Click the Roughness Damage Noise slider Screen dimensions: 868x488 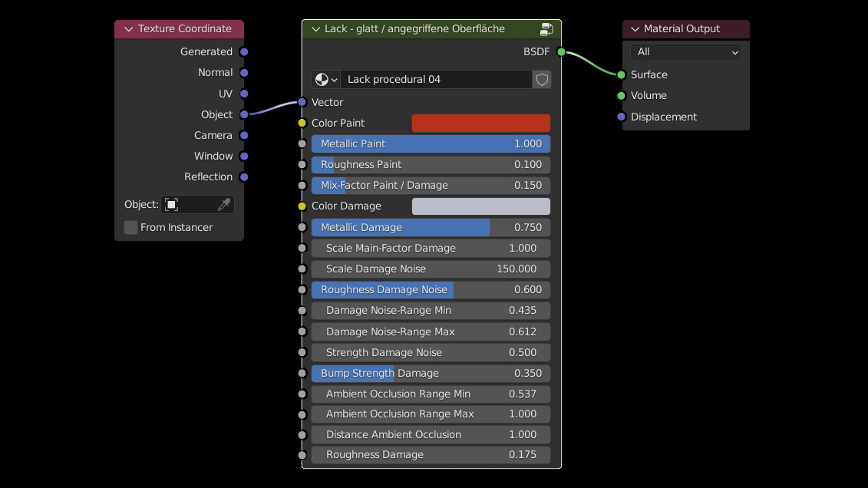pos(431,290)
